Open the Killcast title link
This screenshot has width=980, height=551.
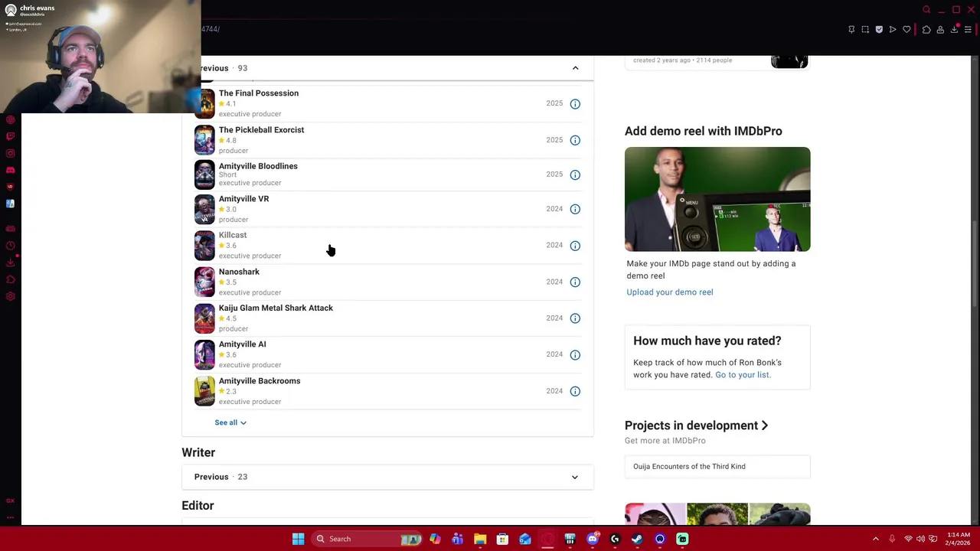pyautogui.click(x=233, y=235)
